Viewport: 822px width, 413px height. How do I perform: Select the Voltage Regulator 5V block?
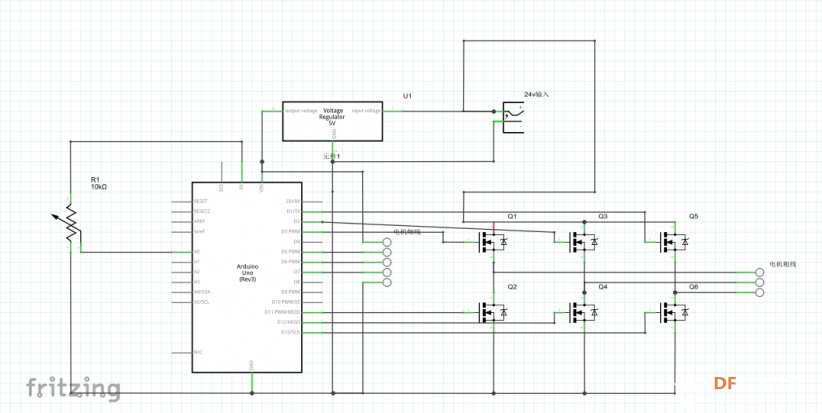(x=332, y=121)
